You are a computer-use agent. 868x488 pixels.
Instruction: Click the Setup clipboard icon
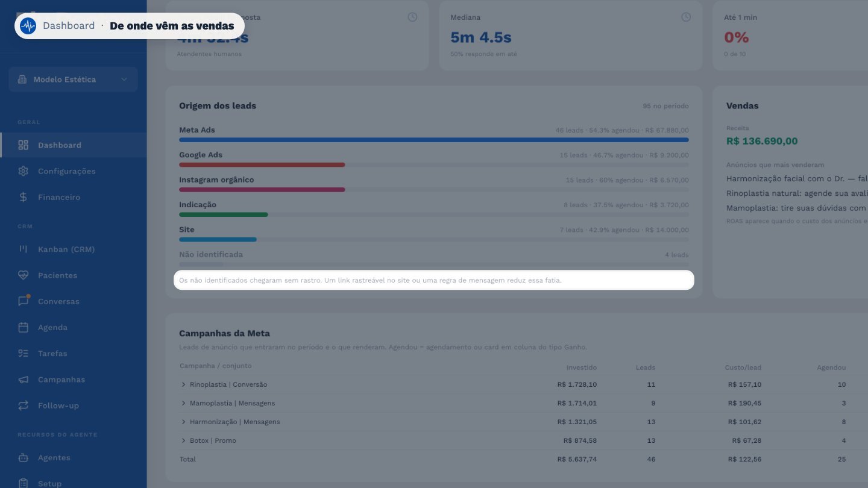pyautogui.click(x=24, y=483)
